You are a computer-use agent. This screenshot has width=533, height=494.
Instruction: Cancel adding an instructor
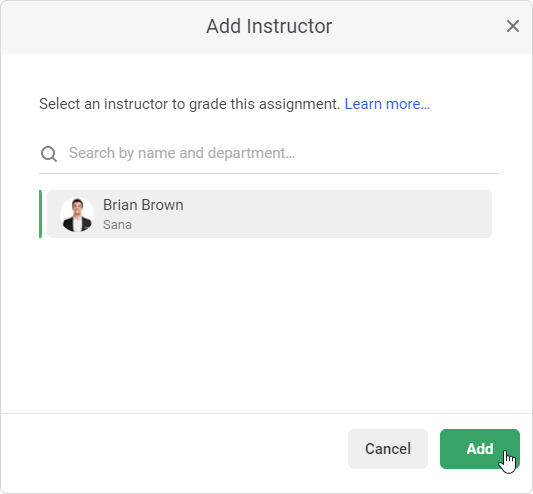[388, 449]
